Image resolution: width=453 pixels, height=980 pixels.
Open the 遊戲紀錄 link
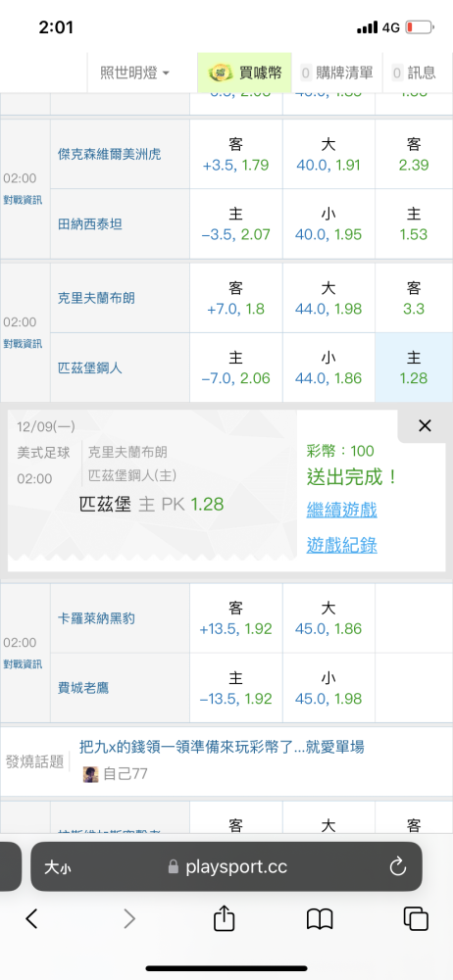pyautogui.click(x=341, y=546)
